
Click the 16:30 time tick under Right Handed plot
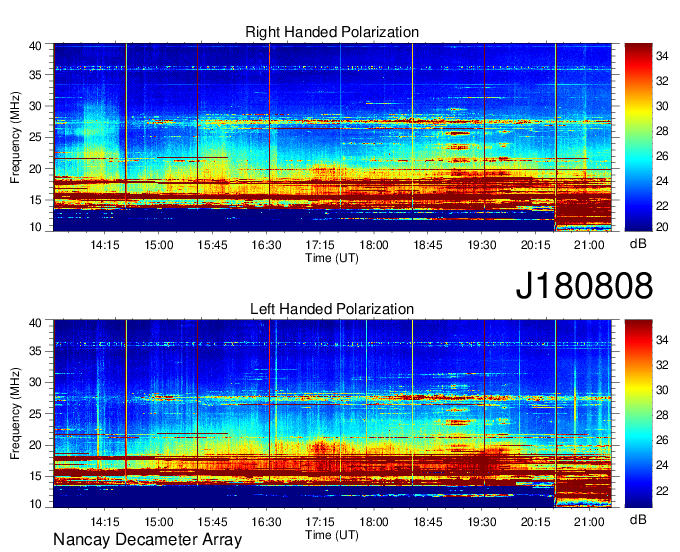[x=266, y=245]
